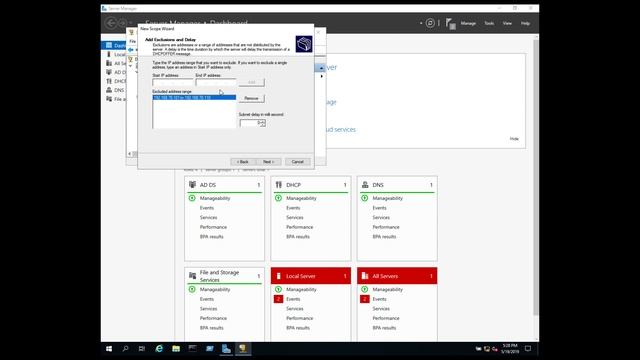Click the red 2 Events badge in Local Server
Screen dimensions: 640x360
click(x=278, y=299)
